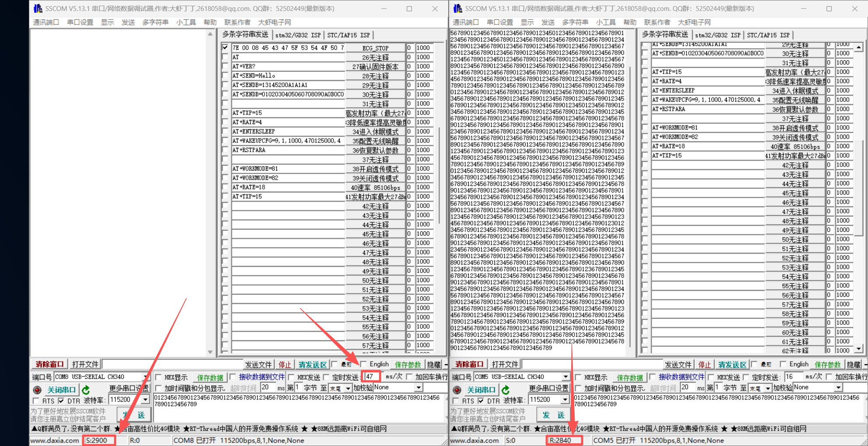Click scroll up arrow in left receive area
The height and width of the screenshot is (446, 868).
coord(210,34)
